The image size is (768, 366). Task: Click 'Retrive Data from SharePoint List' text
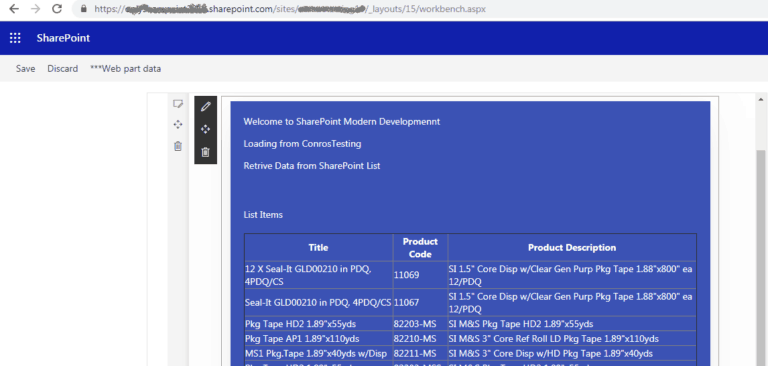(312, 166)
